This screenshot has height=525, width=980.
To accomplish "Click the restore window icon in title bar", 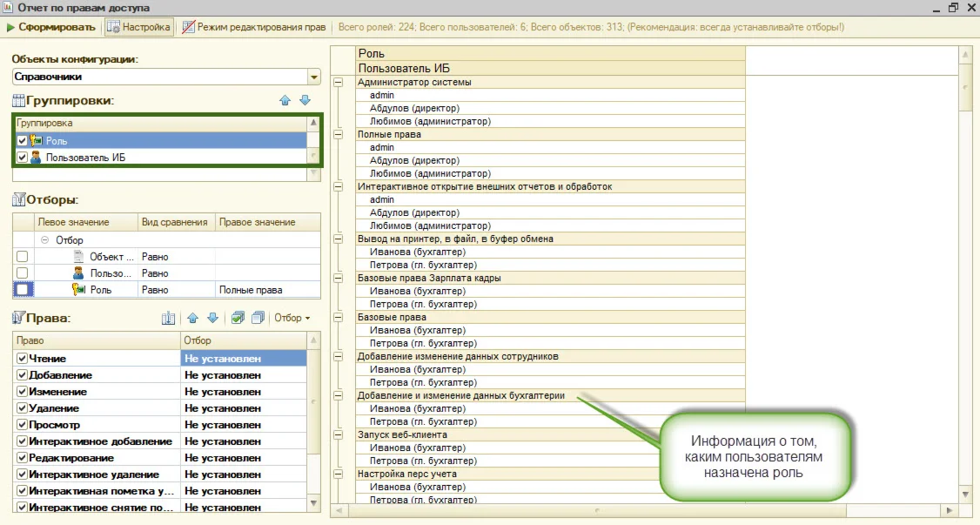I will [x=954, y=7].
